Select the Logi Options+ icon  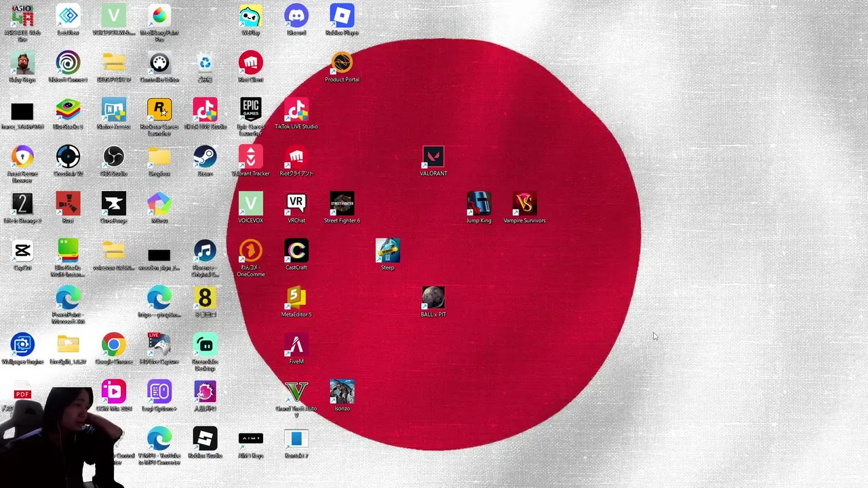point(159,392)
